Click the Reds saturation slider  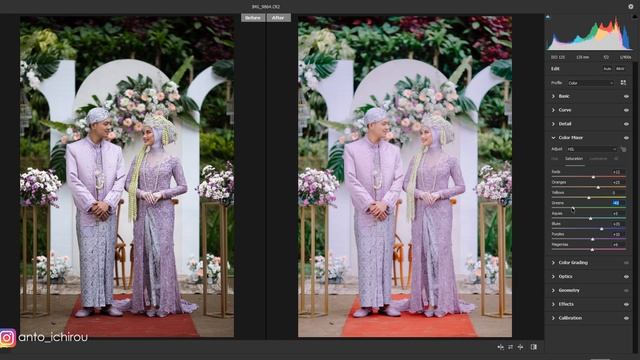588,177
